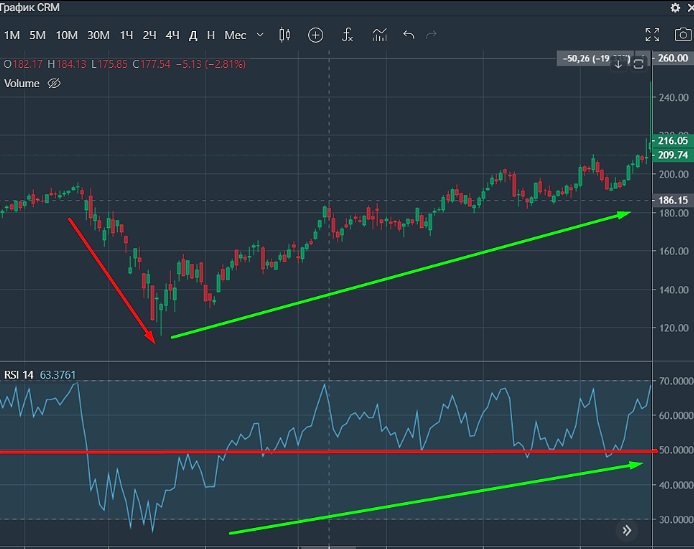Choose the 30M timeframe interval
The image size is (694, 549).
(98, 35)
